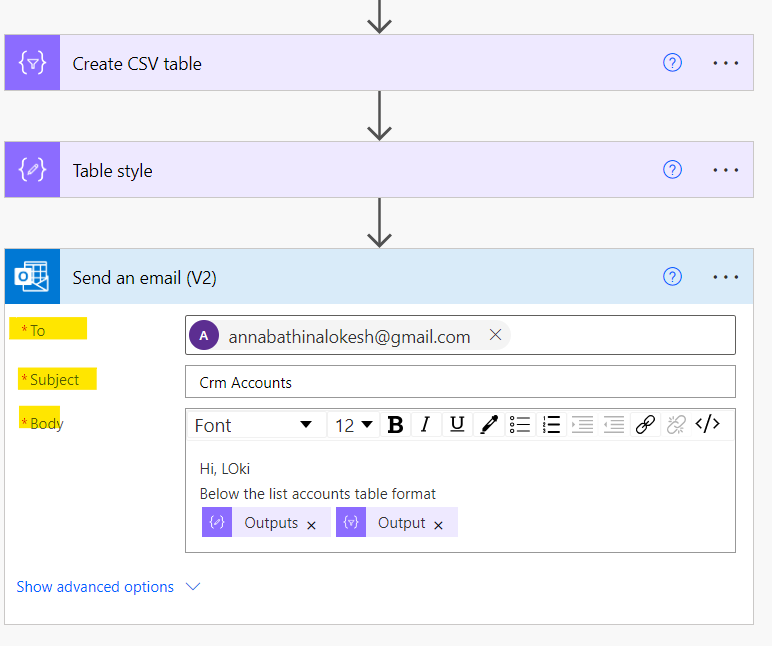Image resolution: width=772 pixels, height=646 pixels.
Task: Insert a bulleted list in body
Action: point(520,424)
